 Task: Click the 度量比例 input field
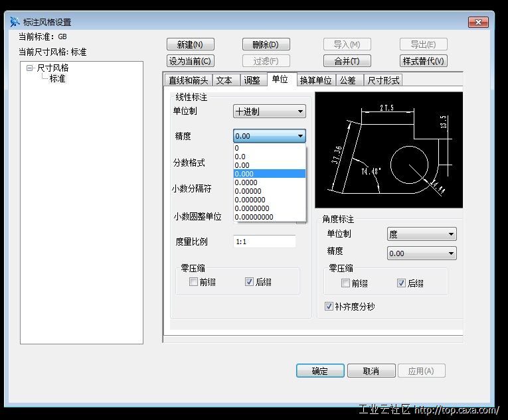tap(264, 242)
